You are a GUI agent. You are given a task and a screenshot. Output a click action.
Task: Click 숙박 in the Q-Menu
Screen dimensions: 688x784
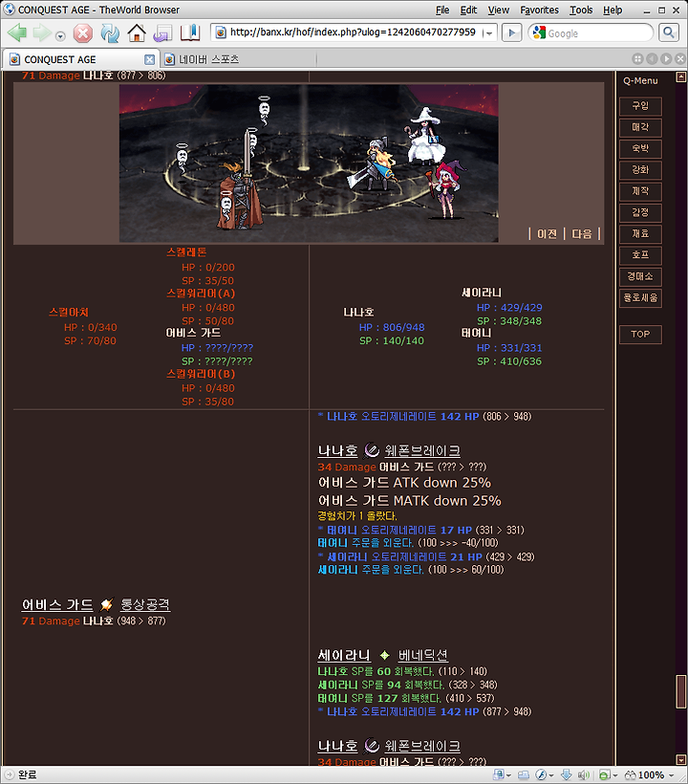640,148
